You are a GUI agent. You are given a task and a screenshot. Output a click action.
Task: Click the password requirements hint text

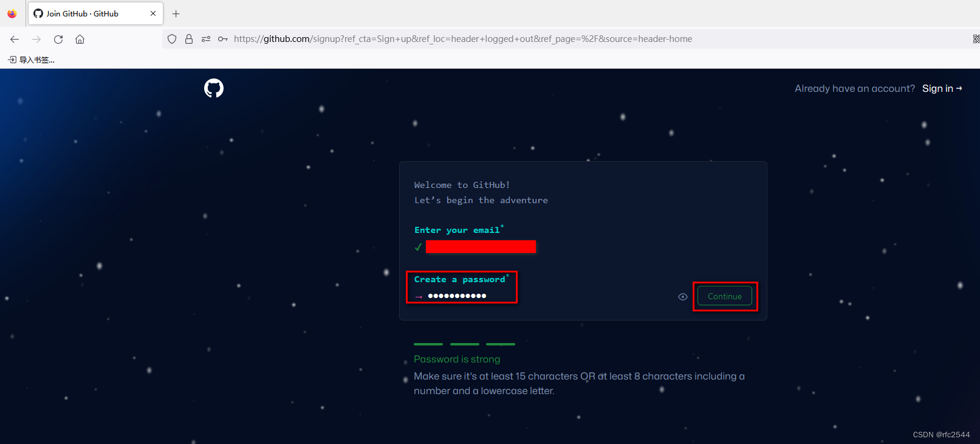click(x=579, y=384)
